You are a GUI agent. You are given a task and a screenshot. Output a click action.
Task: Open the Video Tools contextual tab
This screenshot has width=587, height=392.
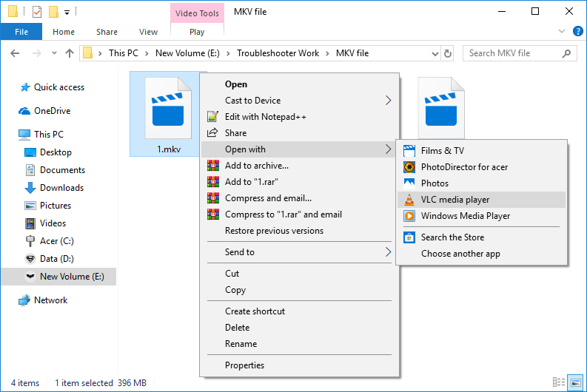(x=197, y=13)
